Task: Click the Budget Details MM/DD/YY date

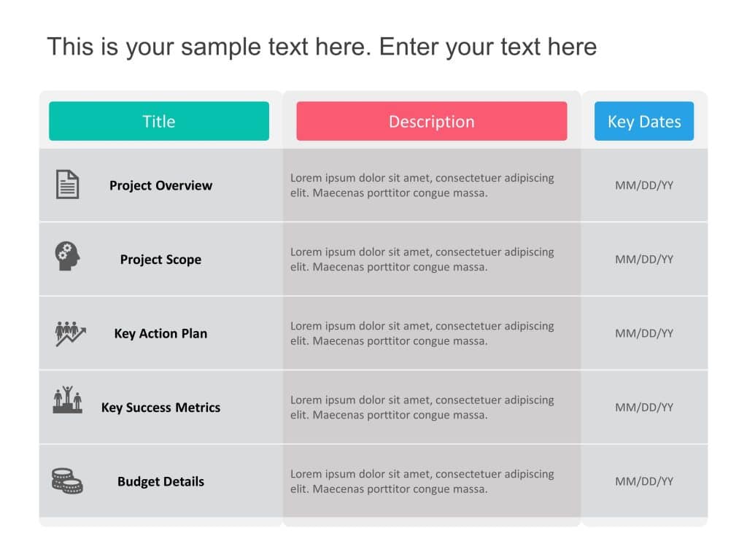Action: 644,481
